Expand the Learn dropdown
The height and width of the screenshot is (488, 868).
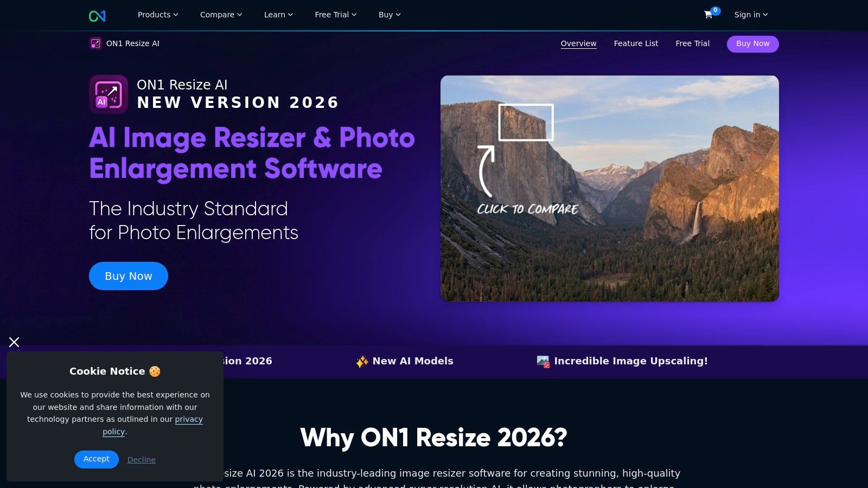point(278,15)
